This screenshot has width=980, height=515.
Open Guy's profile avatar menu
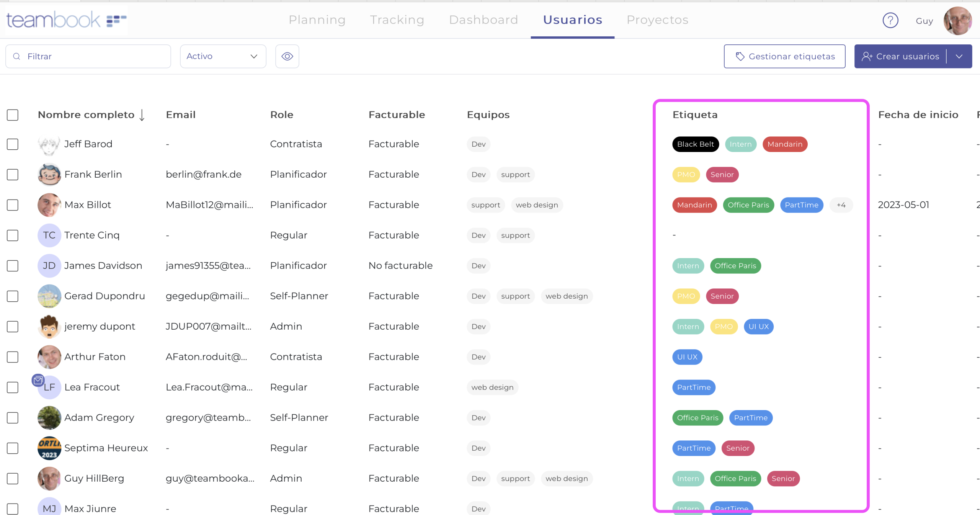pyautogui.click(x=957, y=21)
